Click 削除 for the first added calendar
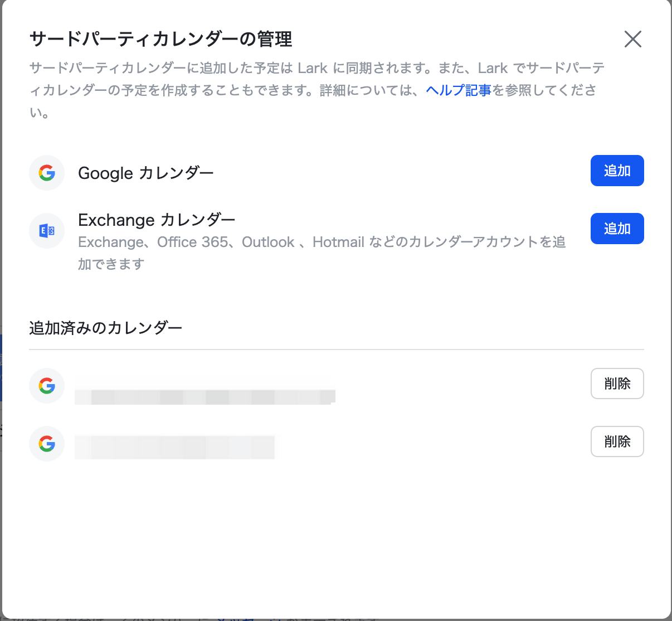 (617, 384)
